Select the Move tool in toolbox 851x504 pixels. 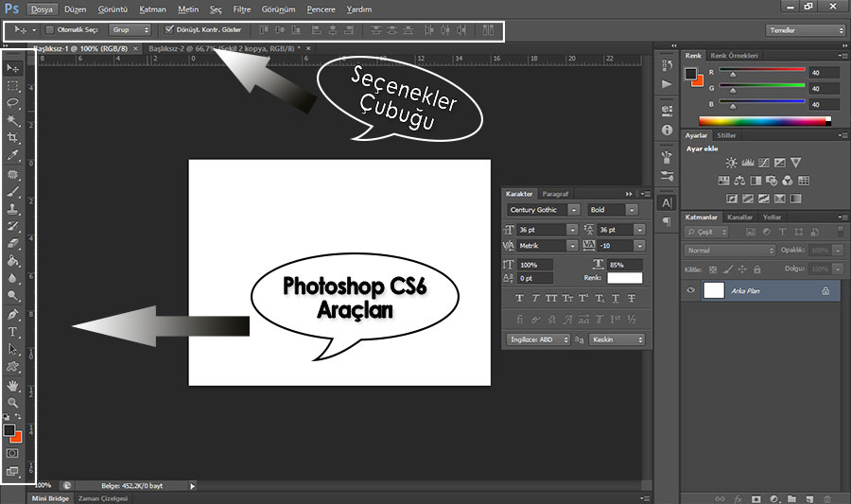pos(12,68)
